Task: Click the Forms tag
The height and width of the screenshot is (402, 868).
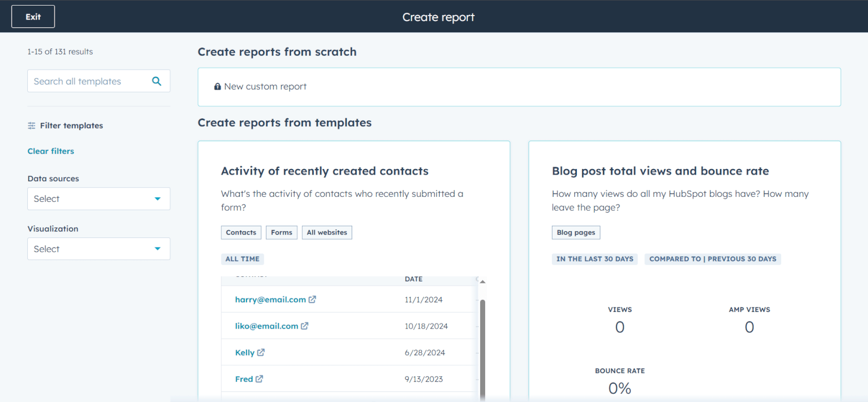Action: coord(282,232)
